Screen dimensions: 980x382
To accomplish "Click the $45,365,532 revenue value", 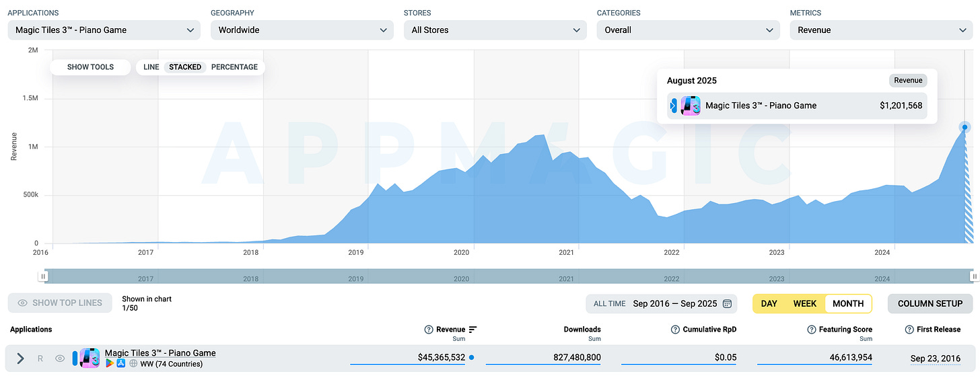I will tap(442, 358).
